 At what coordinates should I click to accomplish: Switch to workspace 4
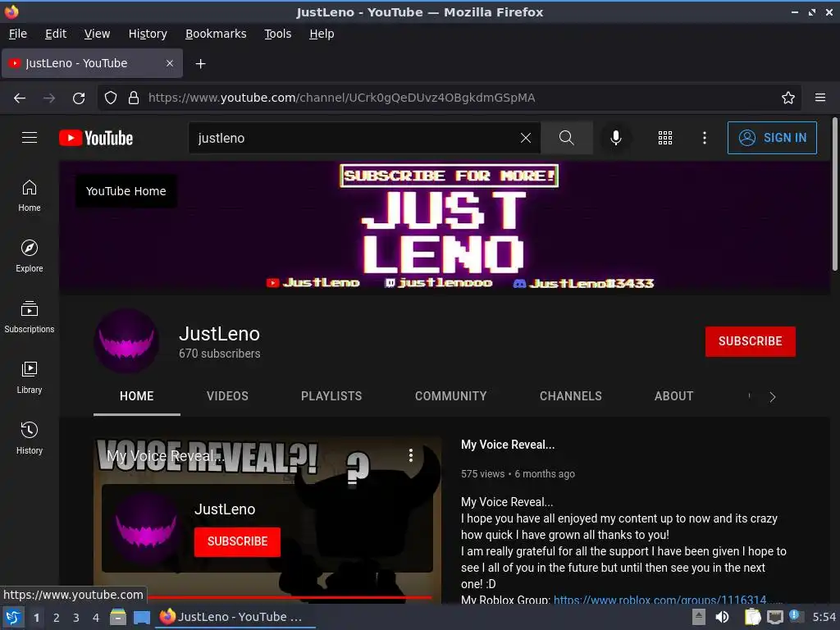(96, 618)
